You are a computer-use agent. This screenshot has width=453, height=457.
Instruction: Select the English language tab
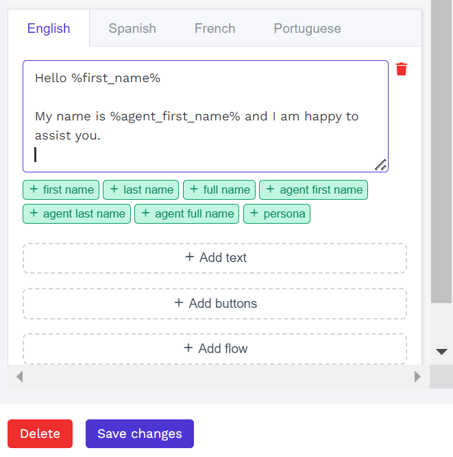[x=49, y=28]
